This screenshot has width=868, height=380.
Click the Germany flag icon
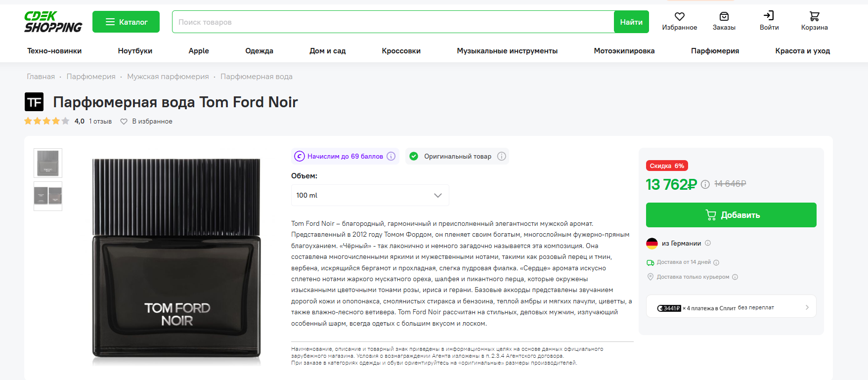(652, 243)
